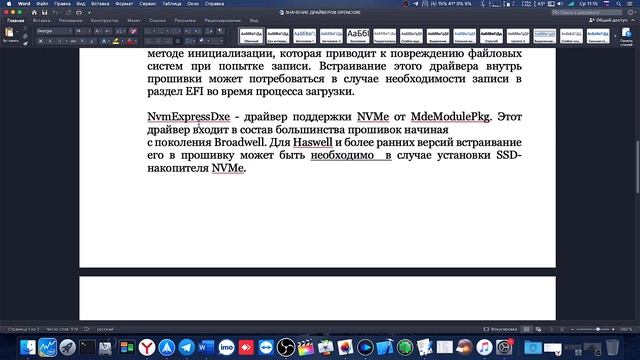Open the highlight color dropdown arrow

point(122,41)
